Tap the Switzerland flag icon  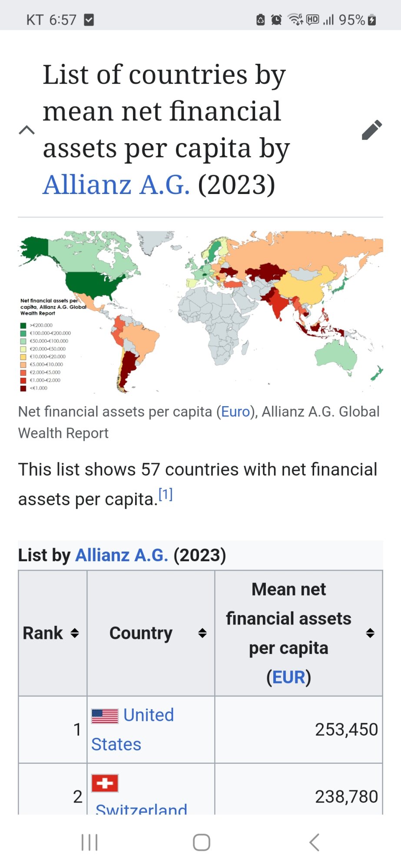(x=105, y=783)
